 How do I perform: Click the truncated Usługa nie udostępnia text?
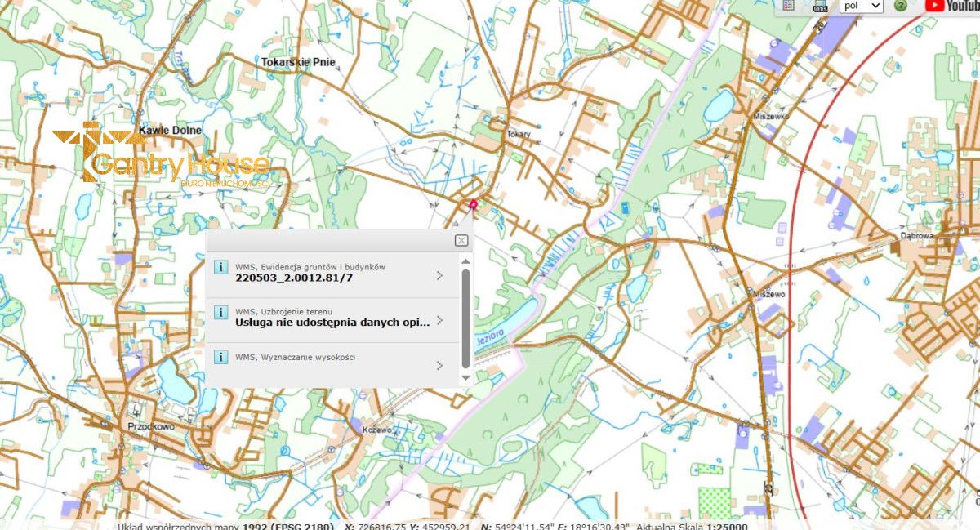[331, 322]
